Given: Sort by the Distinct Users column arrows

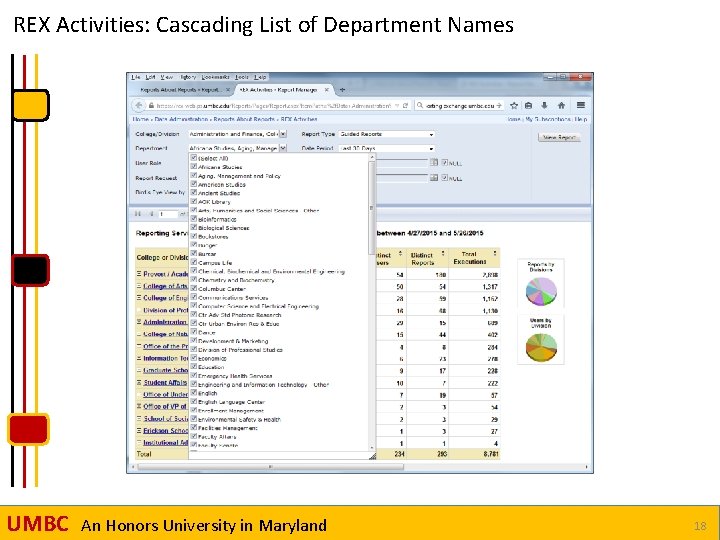Looking at the screenshot, I should pos(400,253).
